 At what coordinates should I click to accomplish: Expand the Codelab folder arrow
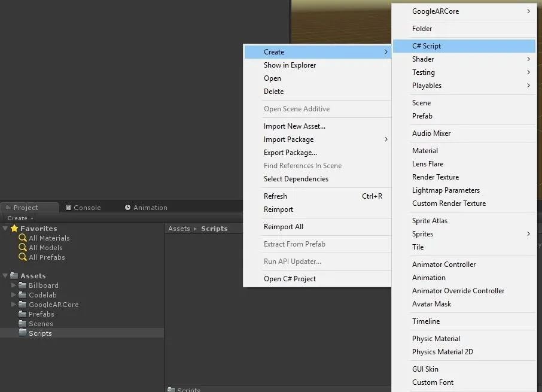click(x=14, y=295)
